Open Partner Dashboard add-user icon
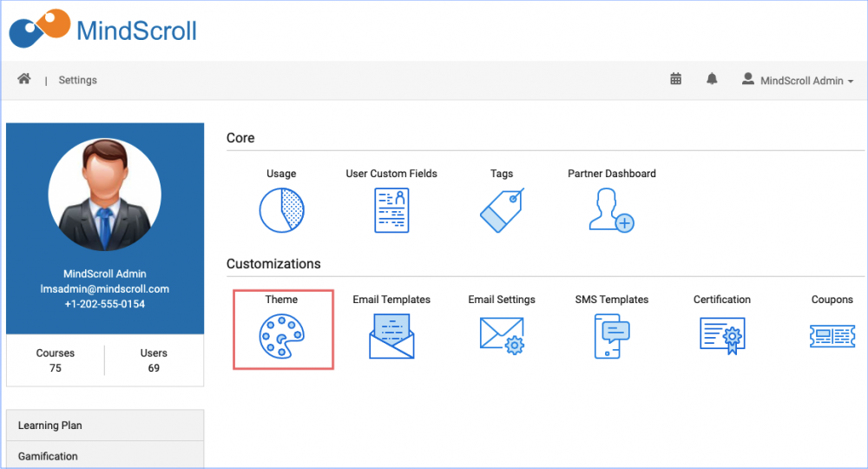This screenshot has height=469, width=868. coord(612,210)
